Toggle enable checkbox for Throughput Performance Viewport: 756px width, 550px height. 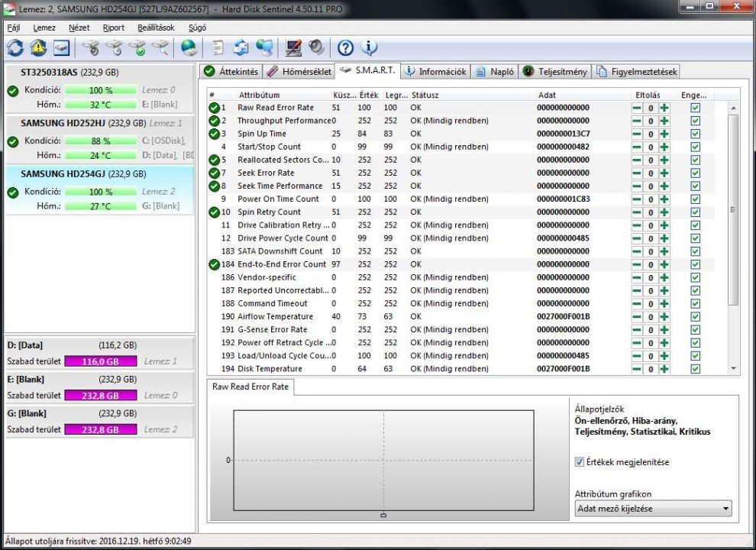tap(695, 121)
